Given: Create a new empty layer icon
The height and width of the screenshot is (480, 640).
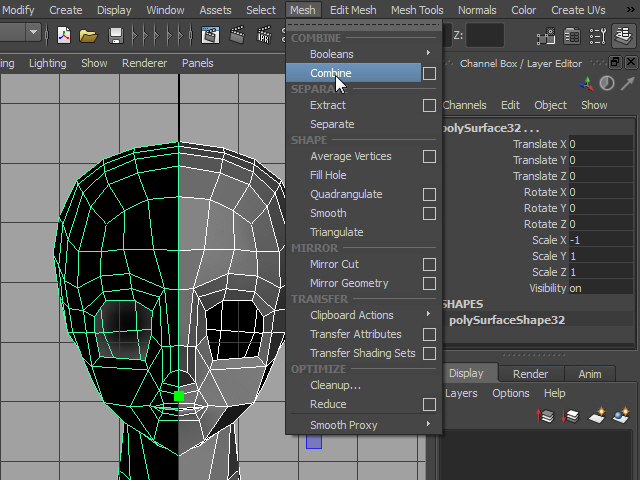Looking at the screenshot, I should pos(597,415).
